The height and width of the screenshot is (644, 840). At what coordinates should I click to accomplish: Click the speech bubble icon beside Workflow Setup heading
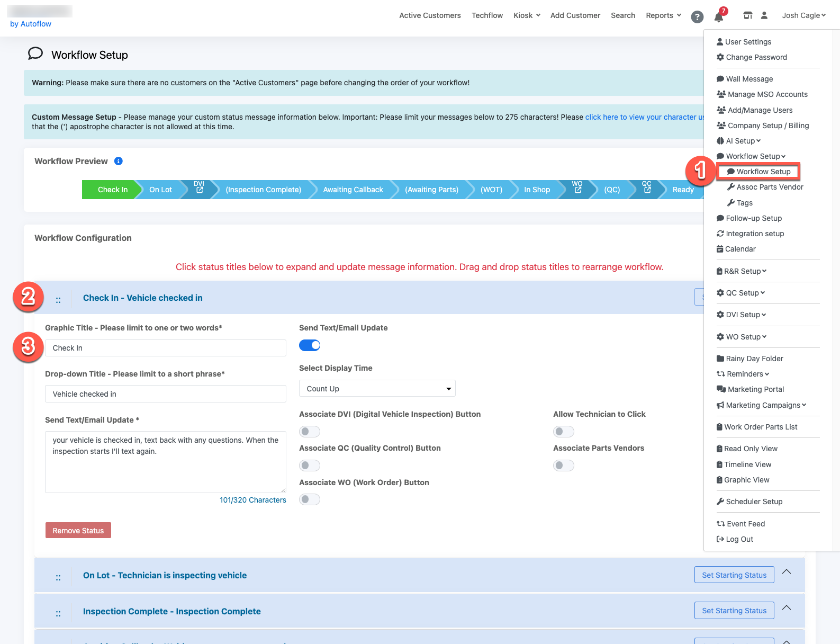pos(35,53)
